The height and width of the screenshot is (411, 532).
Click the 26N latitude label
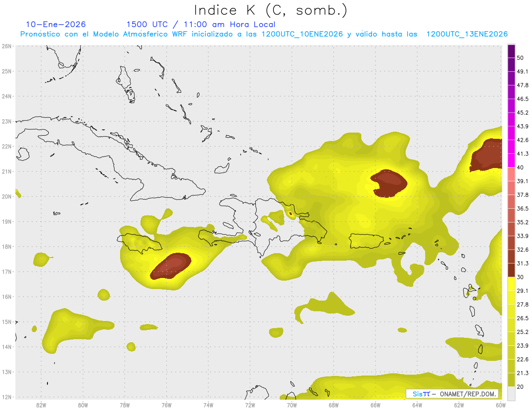[x=7, y=46]
